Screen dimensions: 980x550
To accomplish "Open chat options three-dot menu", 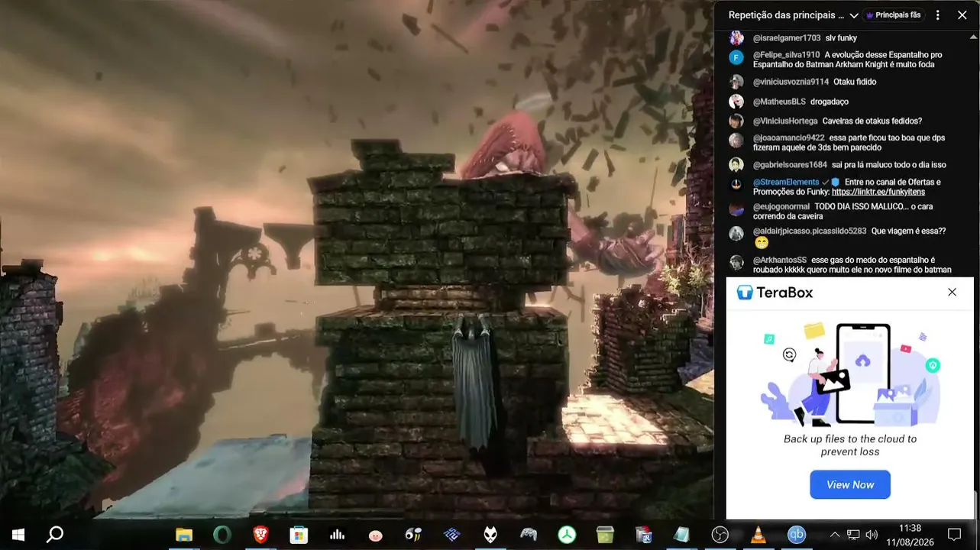I will click(x=938, y=15).
